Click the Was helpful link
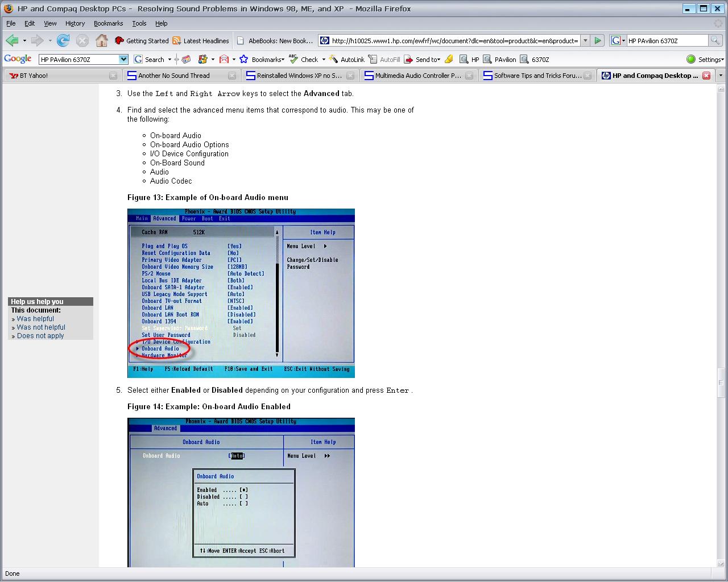Image resolution: width=728 pixels, height=582 pixels. [x=35, y=319]
